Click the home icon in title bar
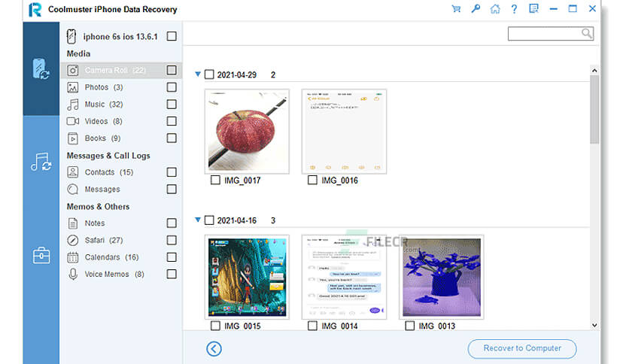629x364 pixels. tap(495, 9)
